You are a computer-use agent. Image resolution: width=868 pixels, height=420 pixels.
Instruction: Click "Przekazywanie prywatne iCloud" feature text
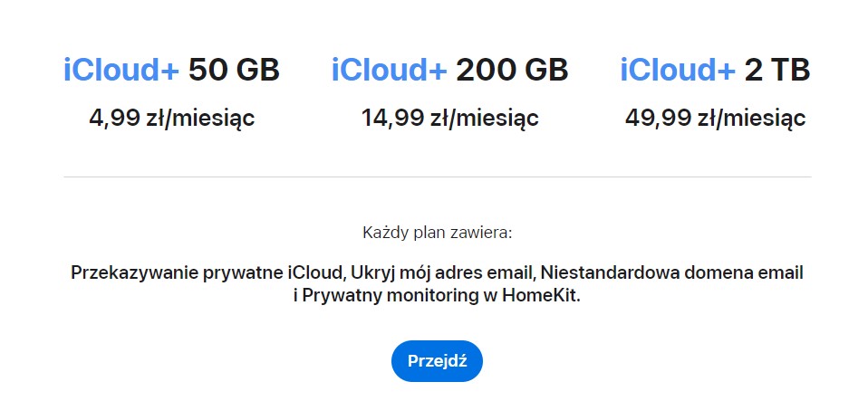point(204,272)
